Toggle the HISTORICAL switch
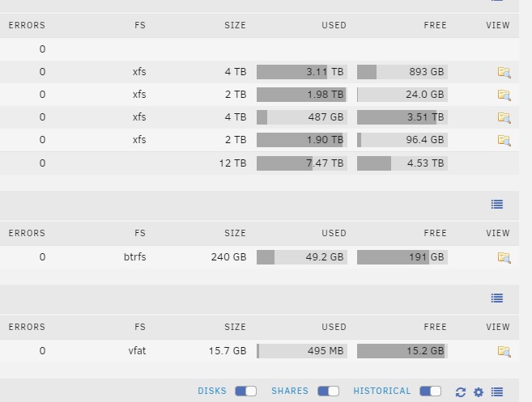This screenshot has width=532, height=402. click(430, 391)
